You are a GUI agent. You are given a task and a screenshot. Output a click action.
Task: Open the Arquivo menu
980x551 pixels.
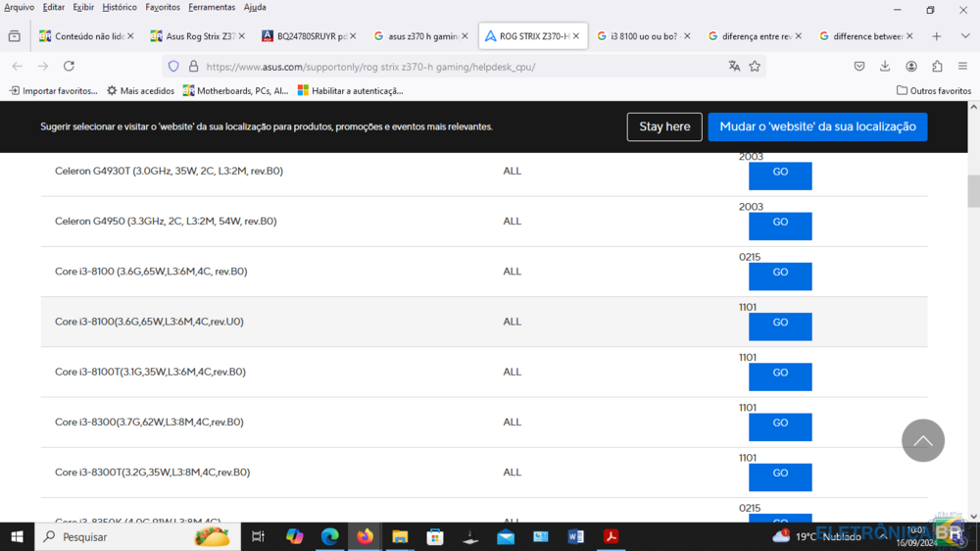[19, 8]
